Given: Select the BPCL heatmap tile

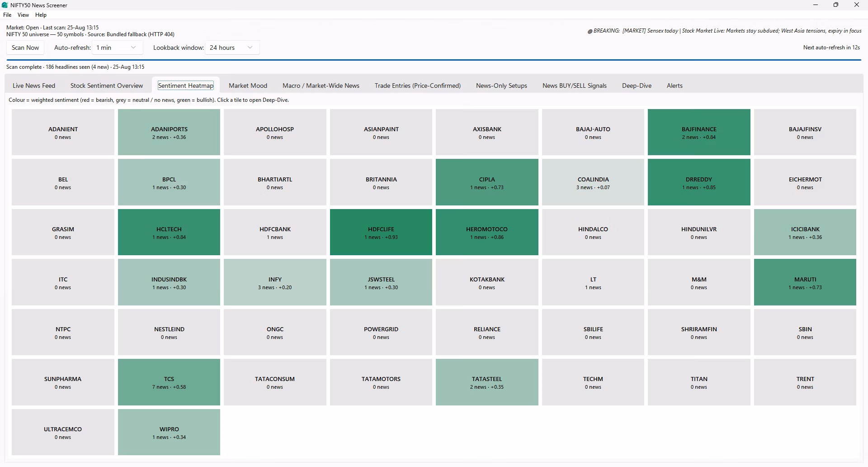Looking at the screenshot, I should (x=169, y=182).
